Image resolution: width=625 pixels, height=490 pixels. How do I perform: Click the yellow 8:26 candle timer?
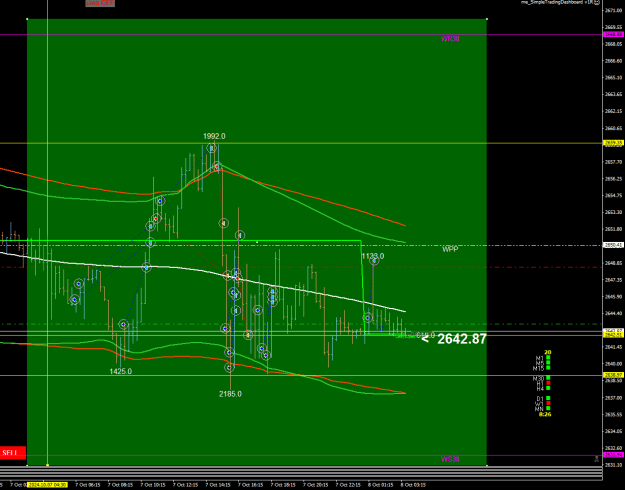coord(545,415)
